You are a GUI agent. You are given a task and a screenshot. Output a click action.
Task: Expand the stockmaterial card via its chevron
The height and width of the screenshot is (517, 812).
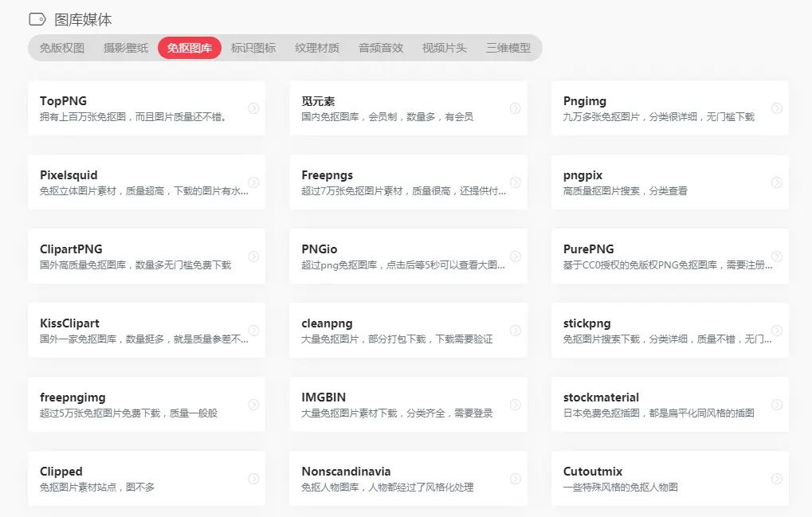(x=776, y=404)
